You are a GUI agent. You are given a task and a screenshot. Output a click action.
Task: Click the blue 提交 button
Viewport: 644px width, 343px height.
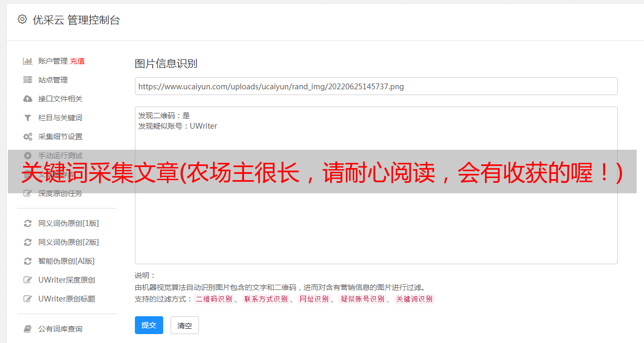(149, 325)
